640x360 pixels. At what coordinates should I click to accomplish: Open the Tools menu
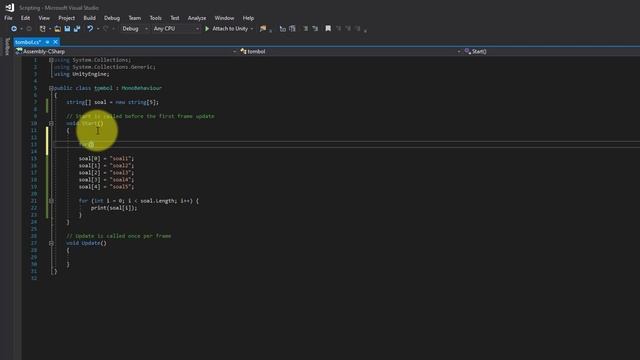click(x=156, y=18)
